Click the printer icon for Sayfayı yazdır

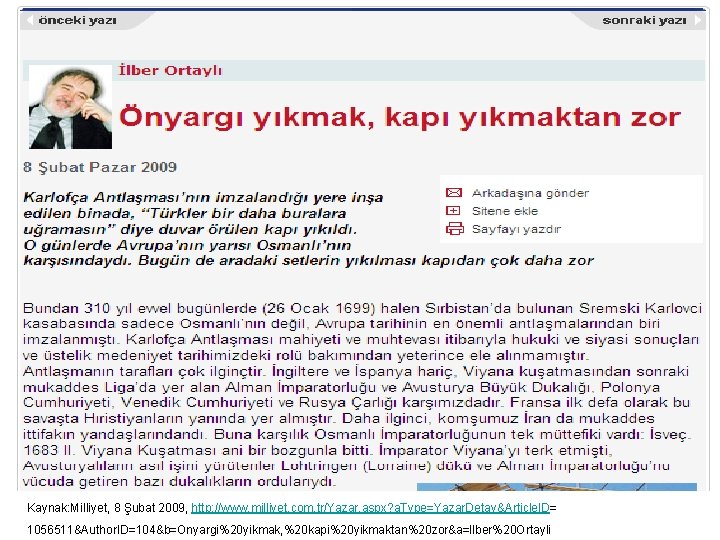[455, 228]
